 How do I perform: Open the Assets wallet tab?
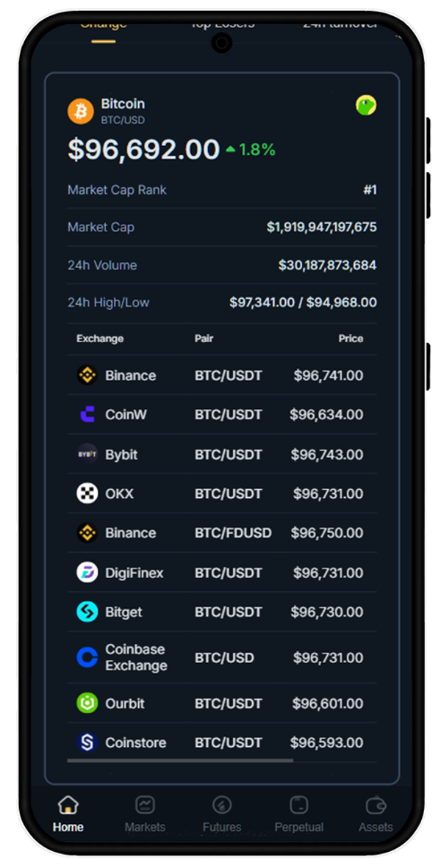(x=376, y=814)
